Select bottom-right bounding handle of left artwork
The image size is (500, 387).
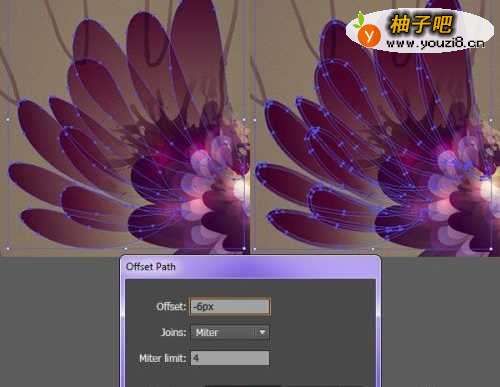coord(244,249)
